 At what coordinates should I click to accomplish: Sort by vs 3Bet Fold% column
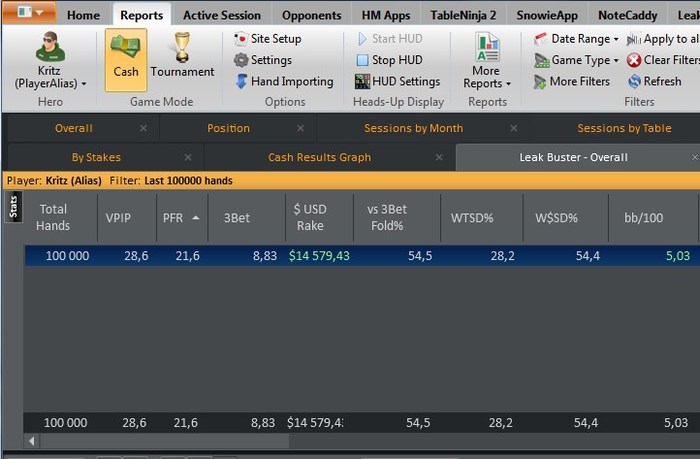387,217
